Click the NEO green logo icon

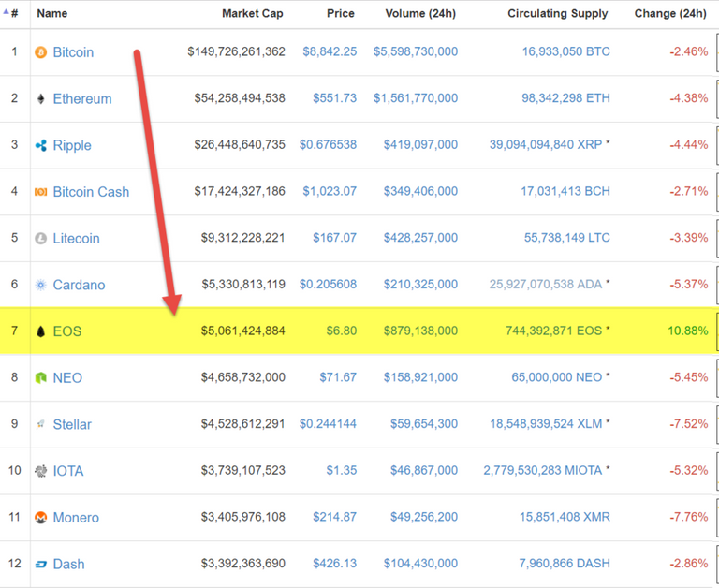tap(40, 378)
